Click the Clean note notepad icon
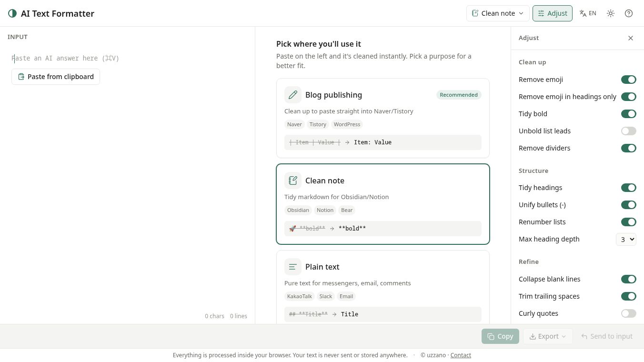This screenshot has width=644, height=362. click(x=293, y=181)
